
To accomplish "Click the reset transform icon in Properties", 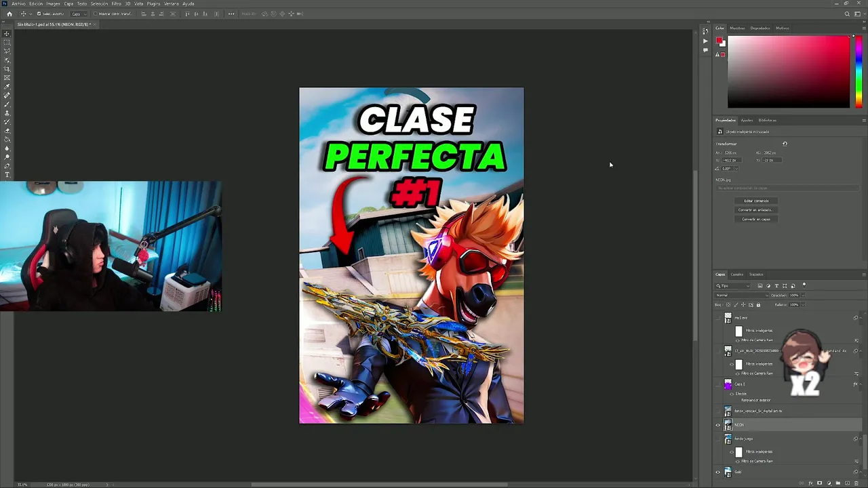I will (x=785, y=144).
